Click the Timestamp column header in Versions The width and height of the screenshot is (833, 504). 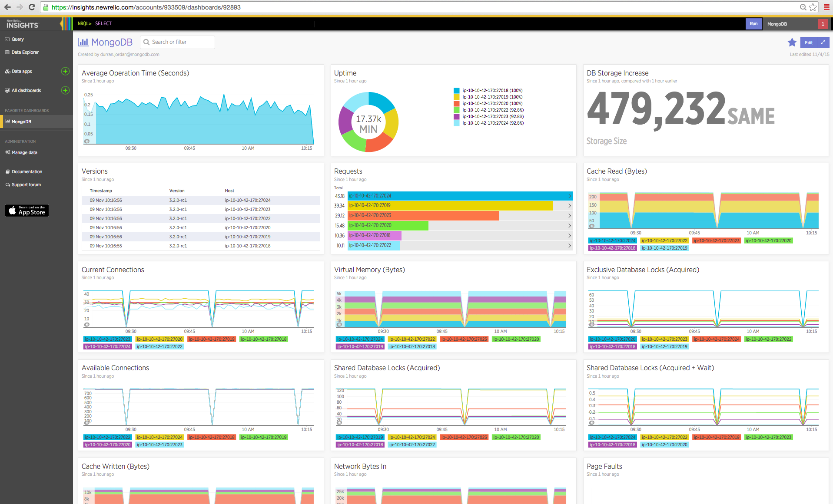[101, 191]
